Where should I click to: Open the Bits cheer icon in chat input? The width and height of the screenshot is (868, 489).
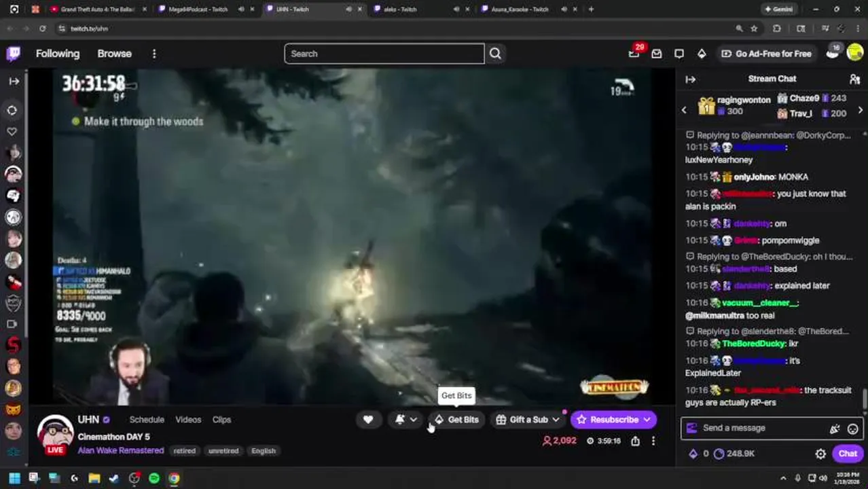[x=834, y=429]
